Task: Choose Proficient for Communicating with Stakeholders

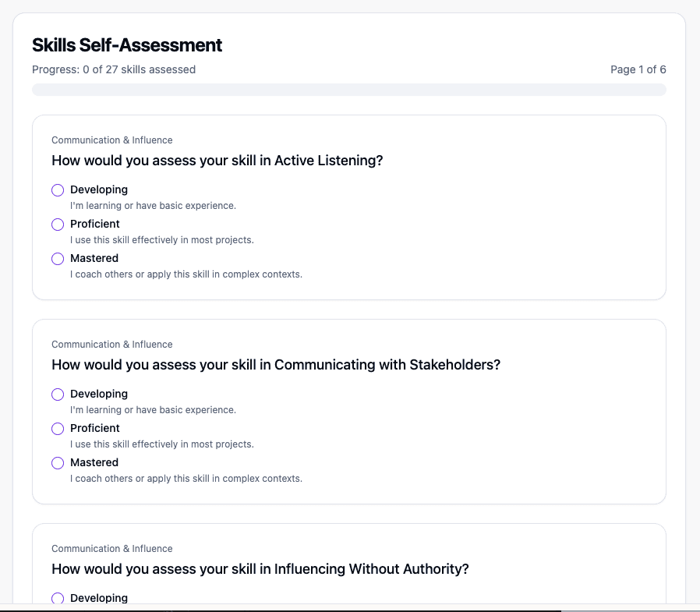Action: point(58,429)
